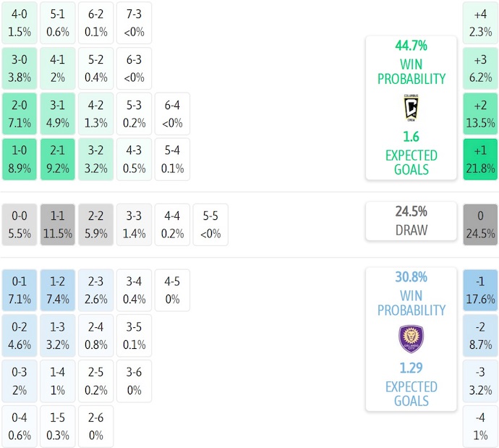Open the 30.8% win probability card
499x448 pixels.
411,339
